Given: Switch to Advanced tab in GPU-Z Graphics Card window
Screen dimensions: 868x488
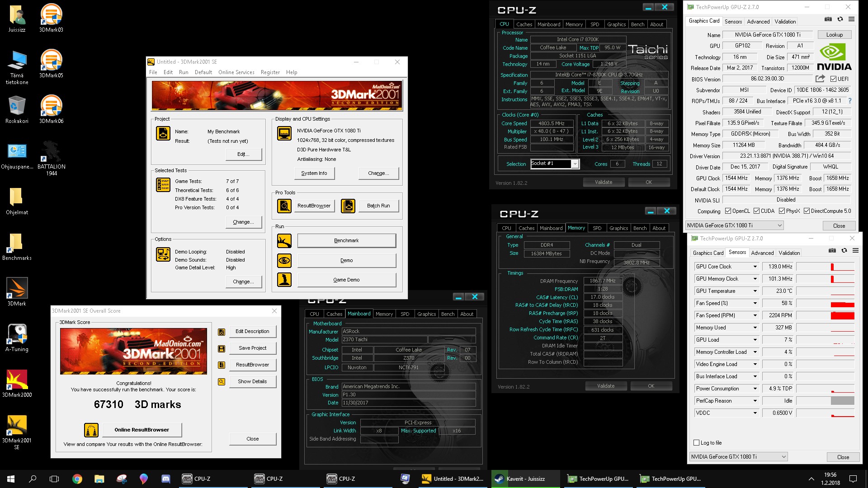Looking at the screenshot, I should 758,22.
